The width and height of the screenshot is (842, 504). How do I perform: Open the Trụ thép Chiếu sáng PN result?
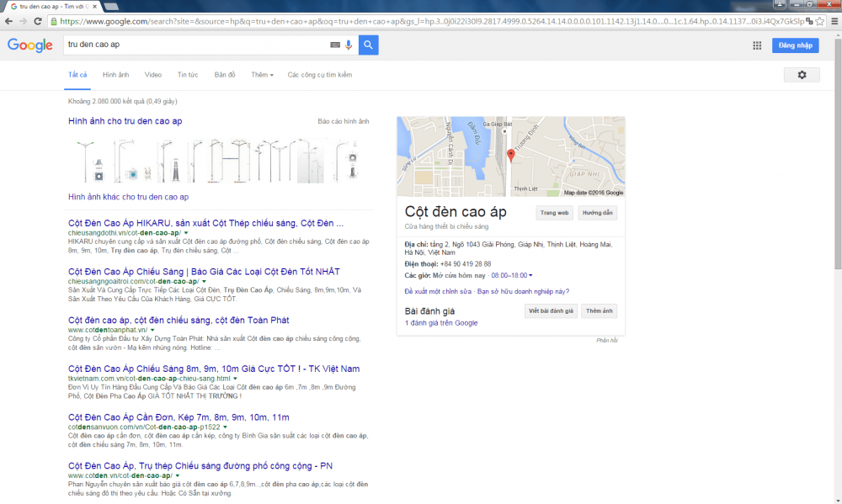200,466
